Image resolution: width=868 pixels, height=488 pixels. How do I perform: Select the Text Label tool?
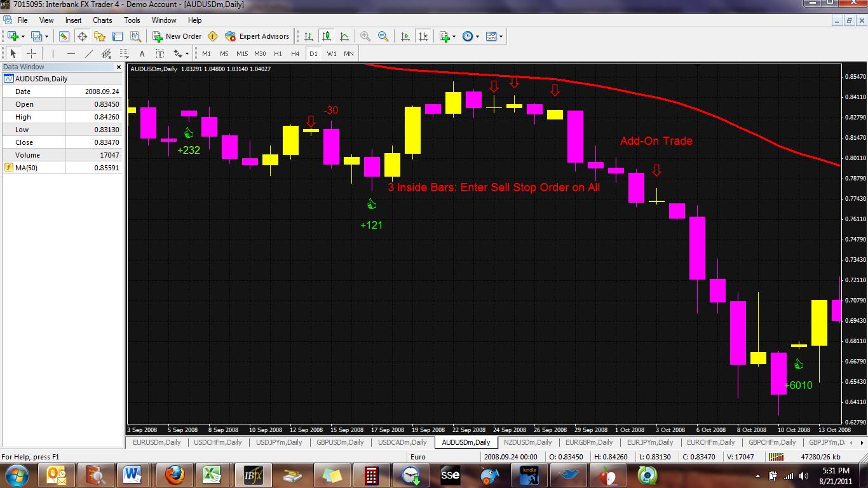tap(159, 53)
